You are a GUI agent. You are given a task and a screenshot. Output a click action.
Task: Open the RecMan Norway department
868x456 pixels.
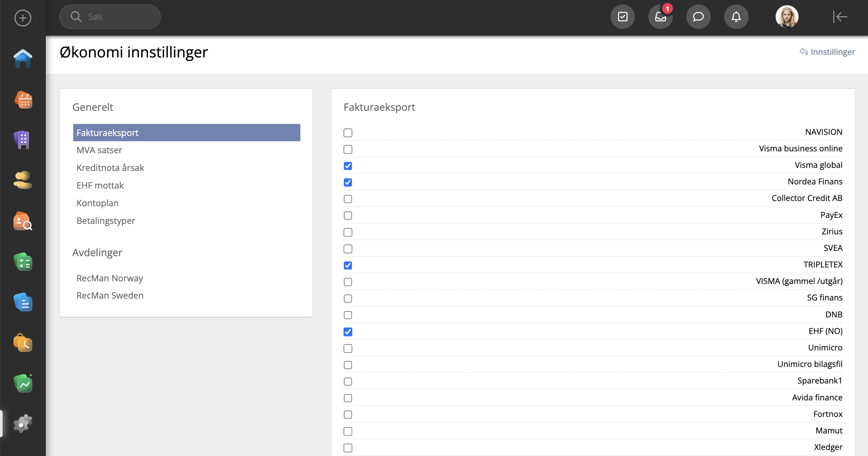(x=110, y=278)
